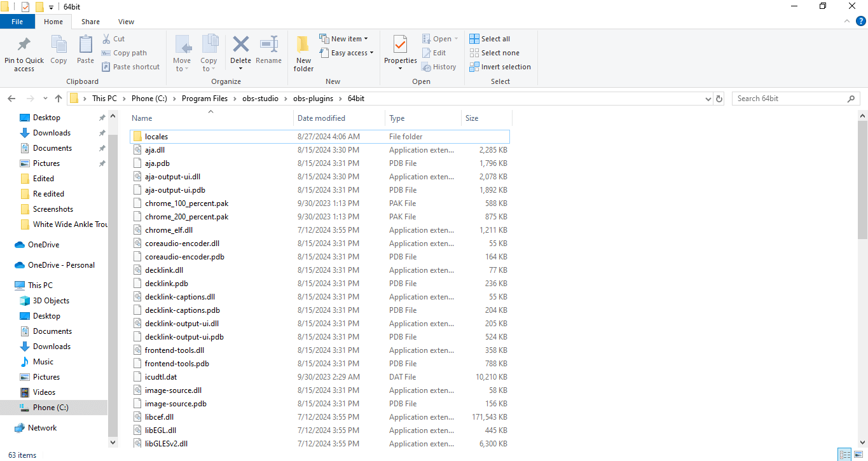Open pinned Downloads in Quick access
The width and height of the screenshot is (868, 461).
[52, 133]
